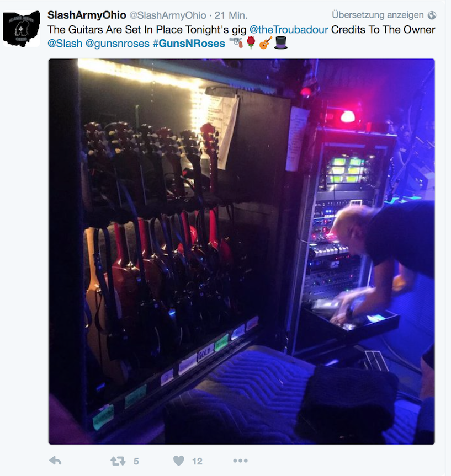Enlarge the guitar rack photo
This screenshot has width=451, height=476.
242,252
